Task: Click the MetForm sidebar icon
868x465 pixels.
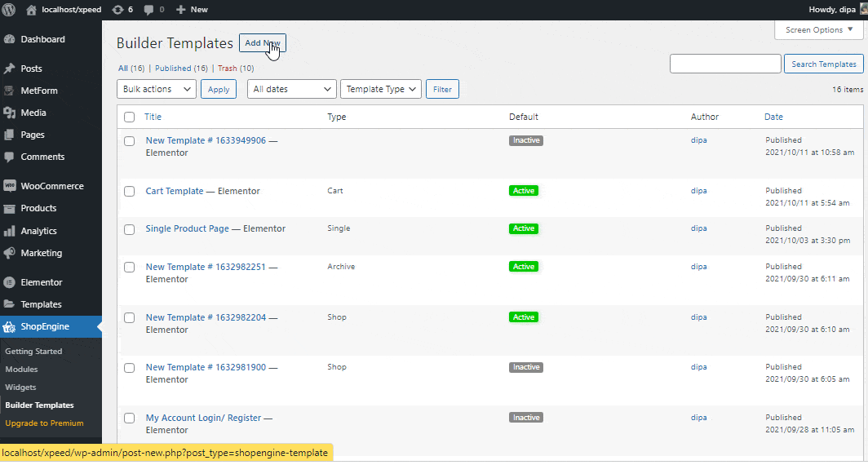Action: point(10,91)
